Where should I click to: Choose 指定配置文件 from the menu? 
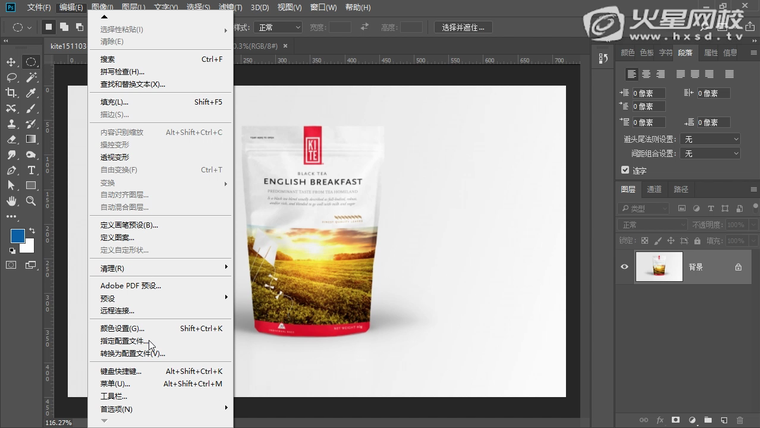coord(112,341)
